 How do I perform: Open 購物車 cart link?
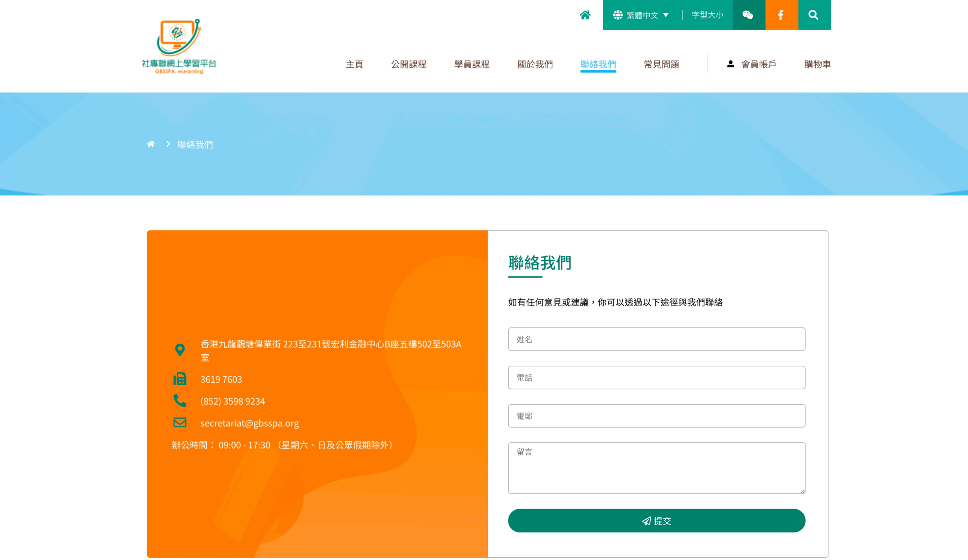[818, 64]
